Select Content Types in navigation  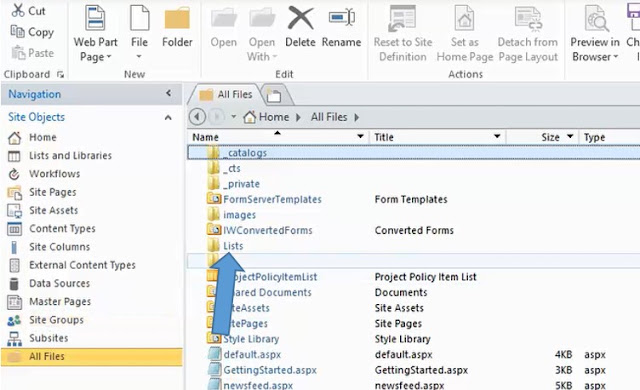point(62,228)
